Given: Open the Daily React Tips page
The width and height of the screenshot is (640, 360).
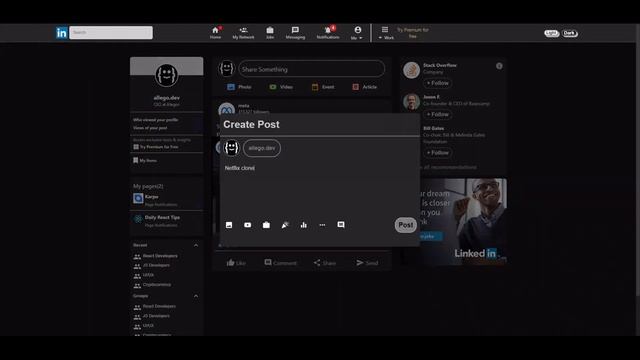Looking at the screenshot, I should tap(162, 218).
